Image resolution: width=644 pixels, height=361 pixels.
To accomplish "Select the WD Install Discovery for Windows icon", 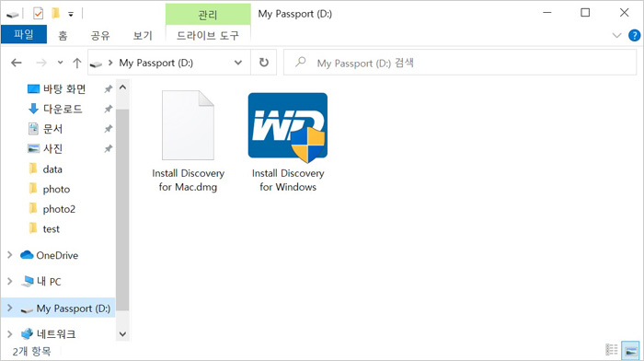I will coord(287,127).
